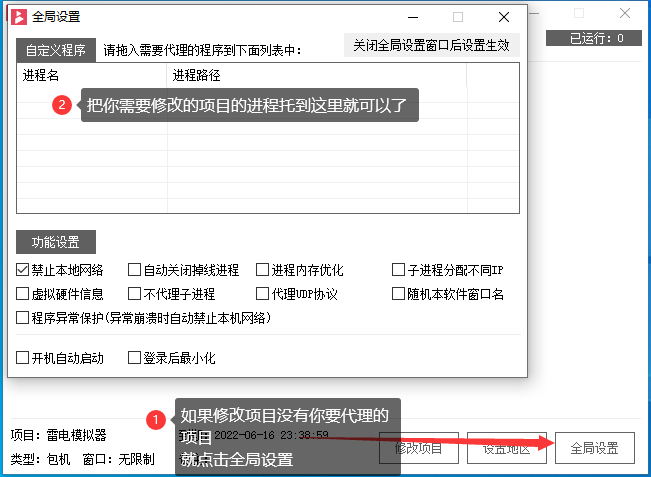Image resolution: width=651 pixels, height=477 pixels.
Task: Enable 自动关闭掉线进程 option
Action: (x=135, y=270)
